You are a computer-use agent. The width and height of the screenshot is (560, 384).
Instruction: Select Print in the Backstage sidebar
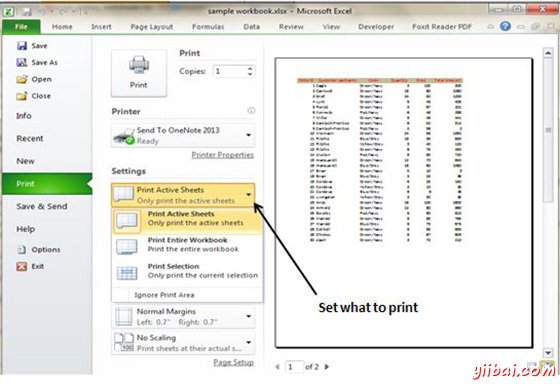click(46, 184)
